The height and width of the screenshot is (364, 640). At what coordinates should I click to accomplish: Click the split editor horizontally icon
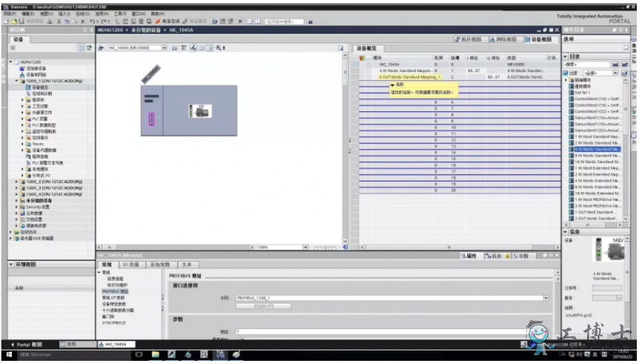coord(250,22)
